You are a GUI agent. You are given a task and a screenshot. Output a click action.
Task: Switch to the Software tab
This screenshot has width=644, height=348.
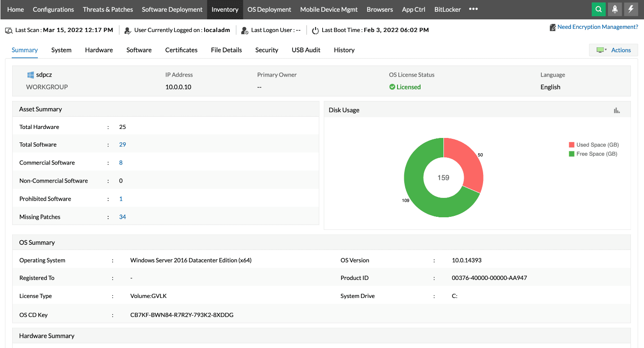click(139, 50)
